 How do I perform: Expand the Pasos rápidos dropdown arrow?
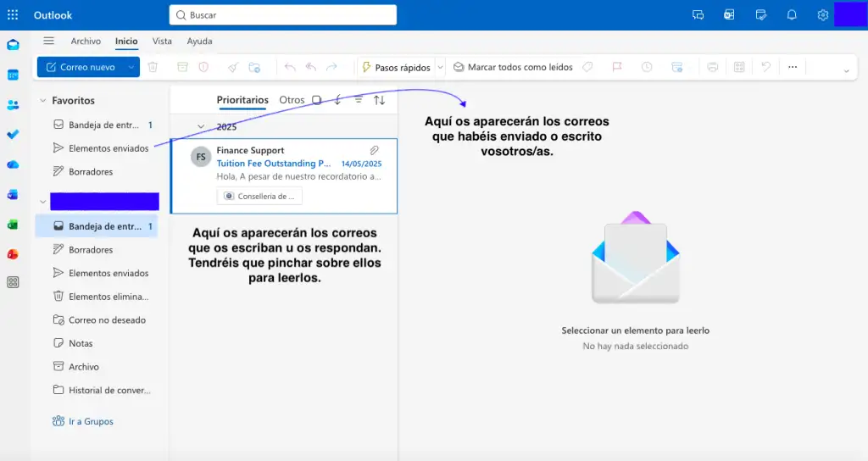(x=440, y=67)
